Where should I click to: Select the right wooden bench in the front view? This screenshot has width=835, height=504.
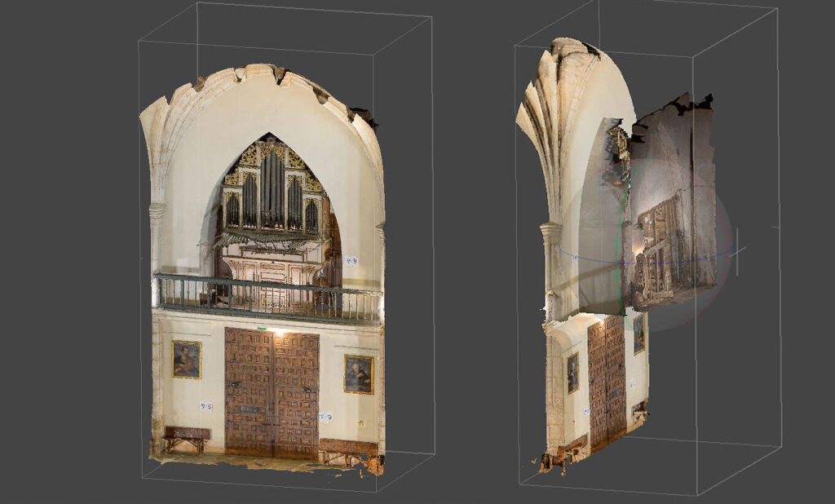point(347,449)
